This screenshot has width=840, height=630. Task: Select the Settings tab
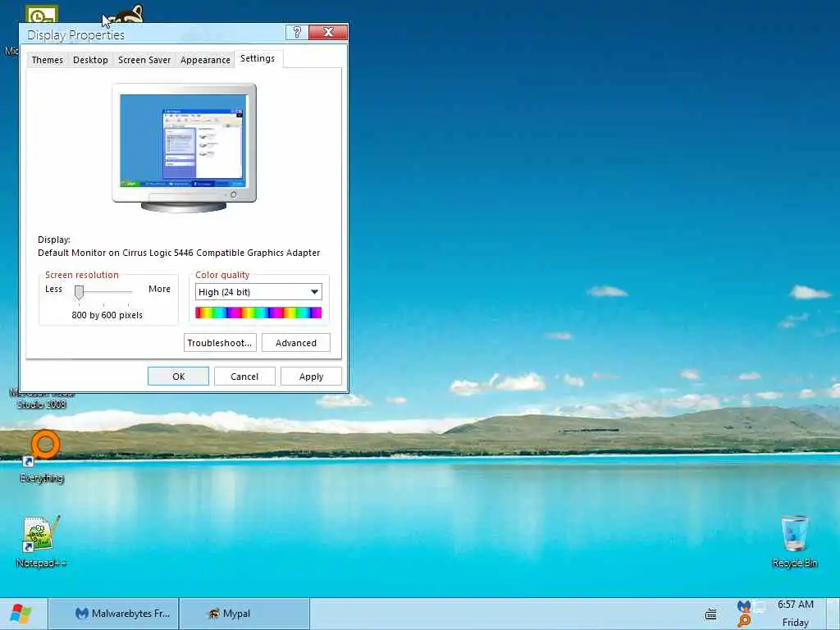pyautogui.click(x=258, y=58)
